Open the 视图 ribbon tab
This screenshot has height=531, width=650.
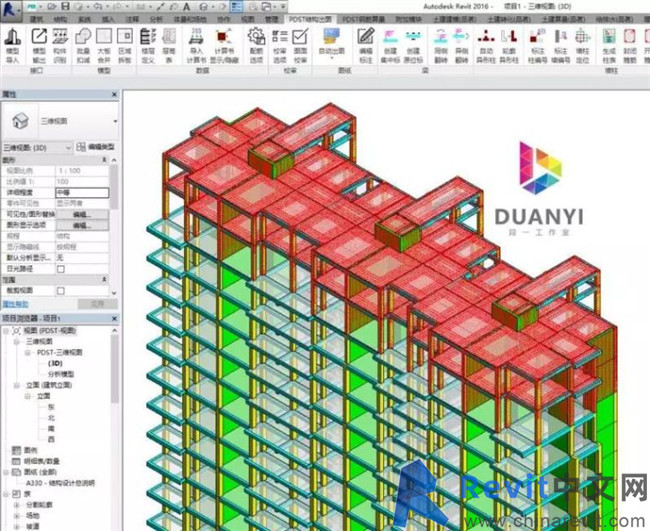[x=248, y=19]
